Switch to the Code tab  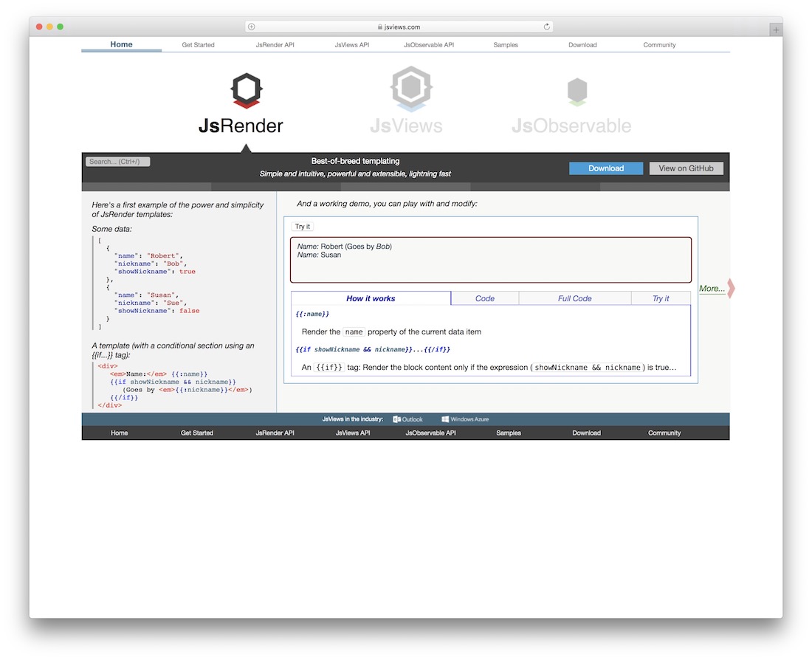[484, 298]
